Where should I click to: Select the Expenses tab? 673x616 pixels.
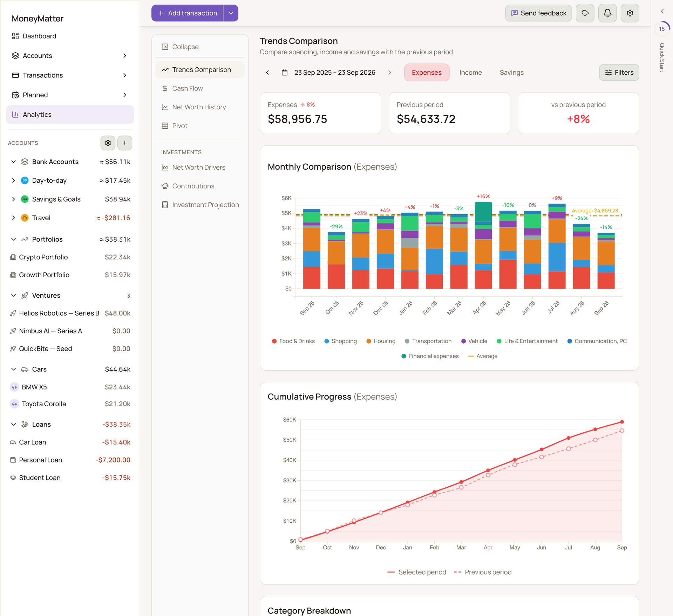[427, 73]
